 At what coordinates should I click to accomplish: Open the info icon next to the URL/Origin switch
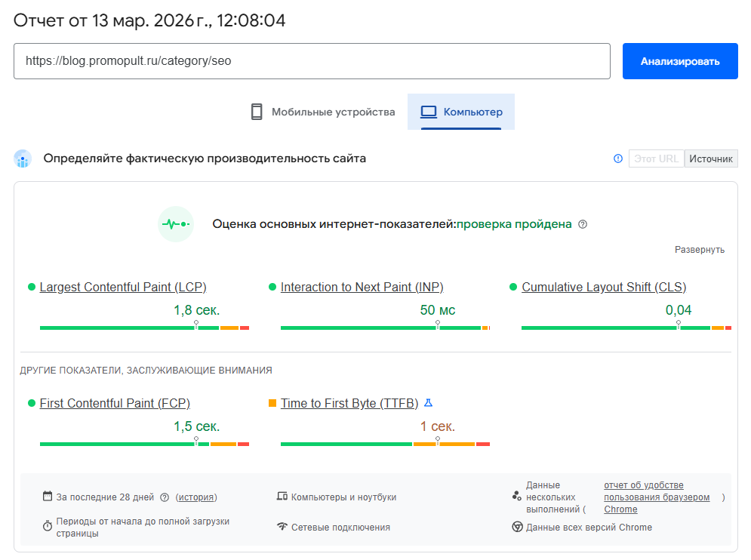coord(617,158)
